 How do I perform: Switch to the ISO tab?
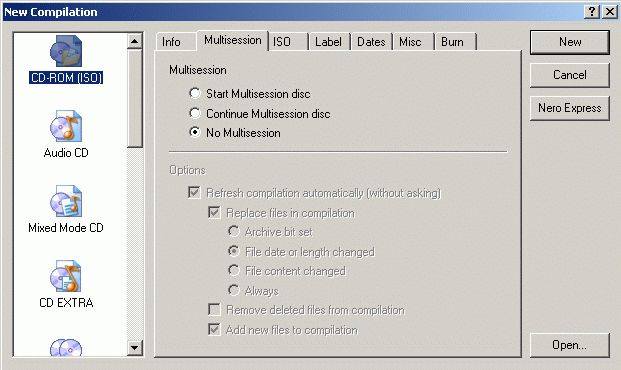tap(288, 42)
